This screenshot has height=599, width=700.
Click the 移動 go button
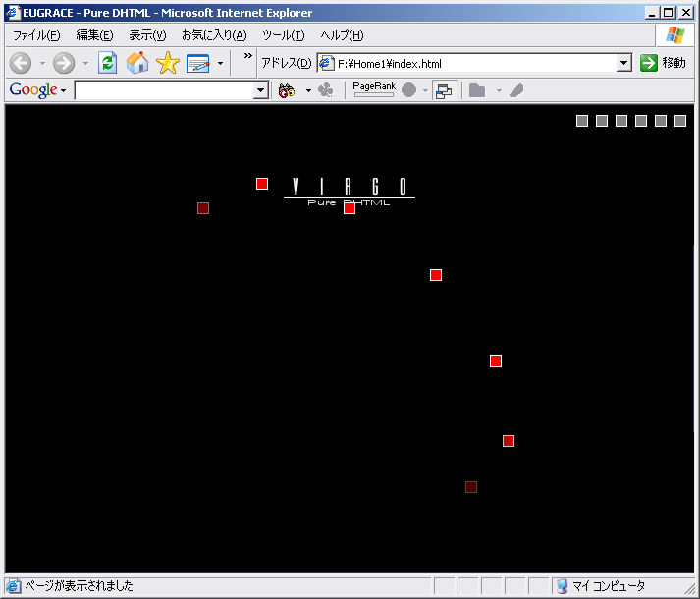tap(663, 63)
